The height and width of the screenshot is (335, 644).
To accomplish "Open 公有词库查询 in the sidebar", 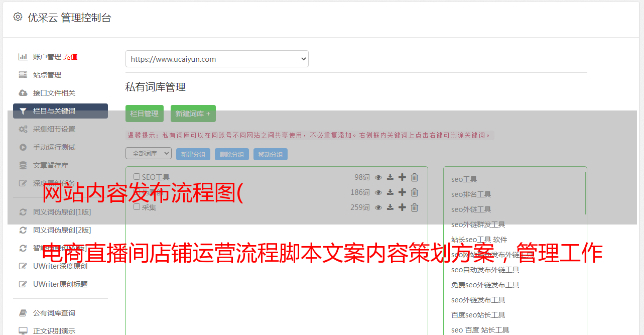I will (54, 313).
